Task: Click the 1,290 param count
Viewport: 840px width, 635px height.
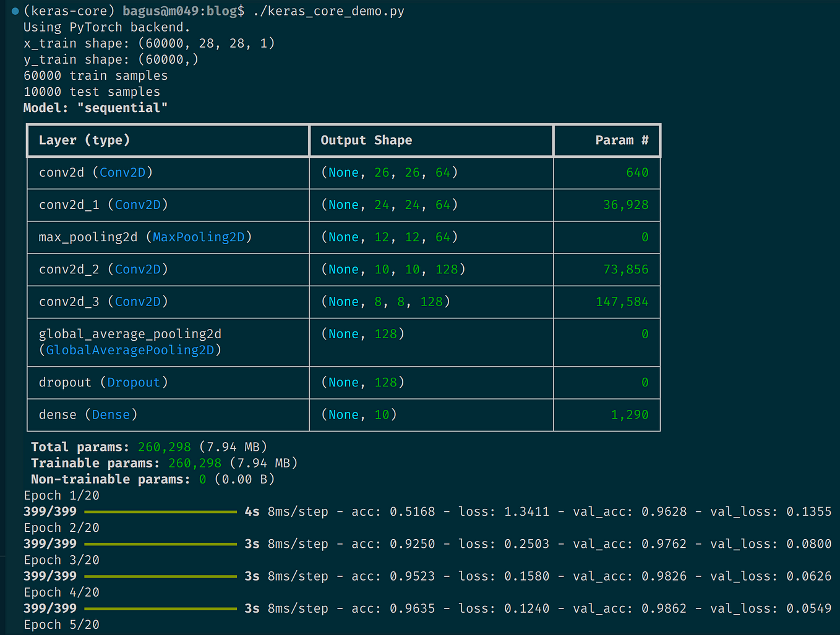Action: (630, 414)
